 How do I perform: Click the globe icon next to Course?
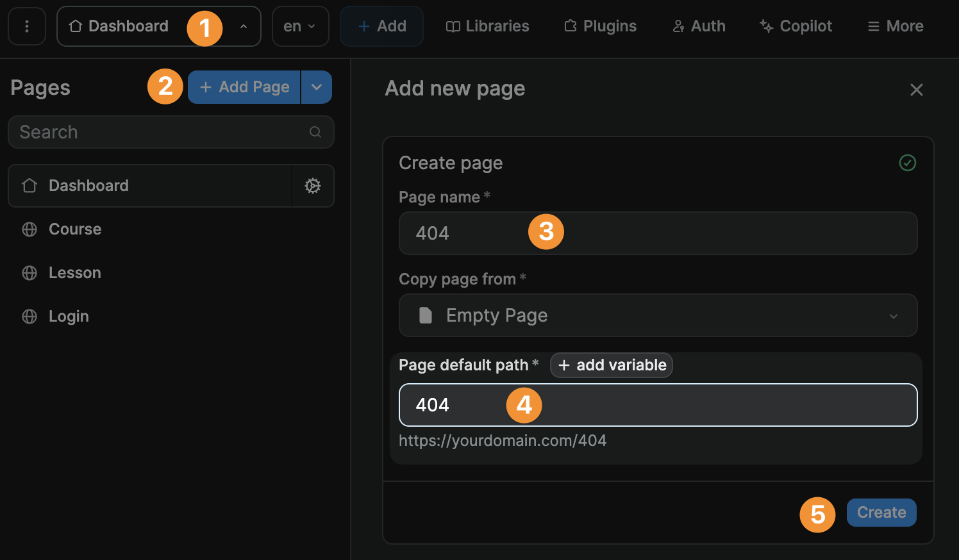pos(29,229)
